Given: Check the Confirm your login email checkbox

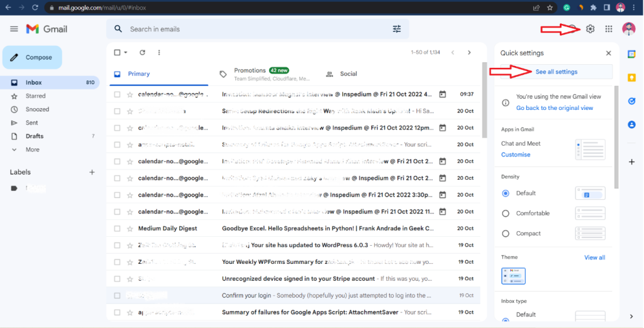Looking at the screenshot, I should [x=117, y=295].
